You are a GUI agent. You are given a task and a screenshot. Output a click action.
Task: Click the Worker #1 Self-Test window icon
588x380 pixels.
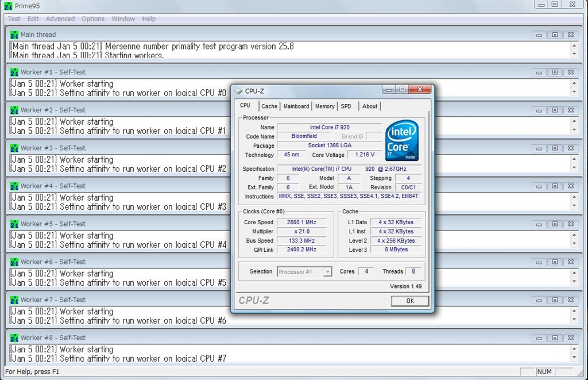(14, 72)
